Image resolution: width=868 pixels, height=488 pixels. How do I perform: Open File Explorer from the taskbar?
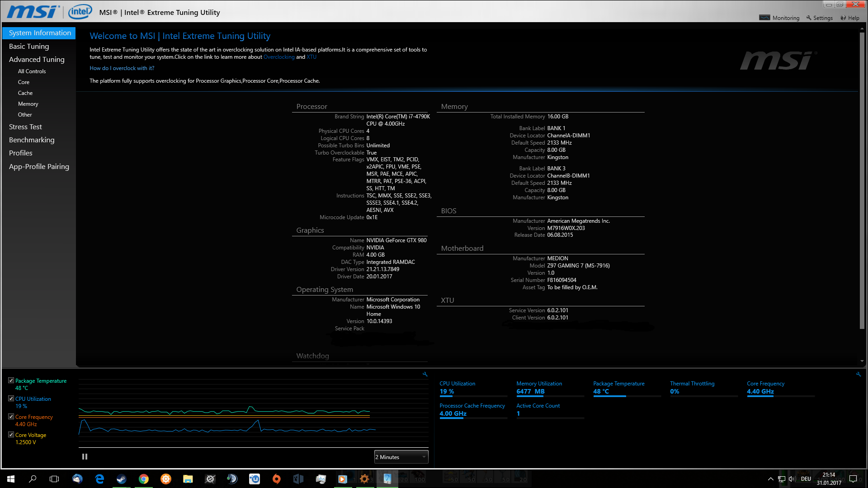coord(188,479)
